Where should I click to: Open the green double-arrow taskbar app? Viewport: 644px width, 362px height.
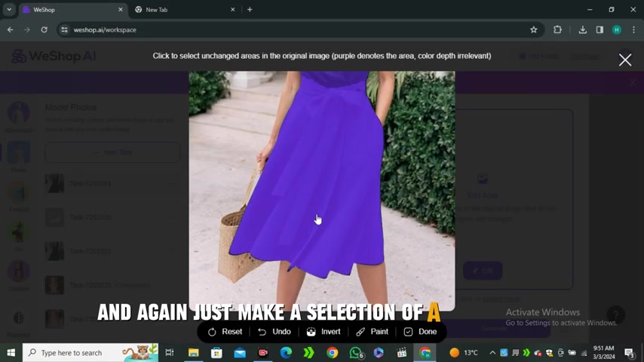click(309, 352)
